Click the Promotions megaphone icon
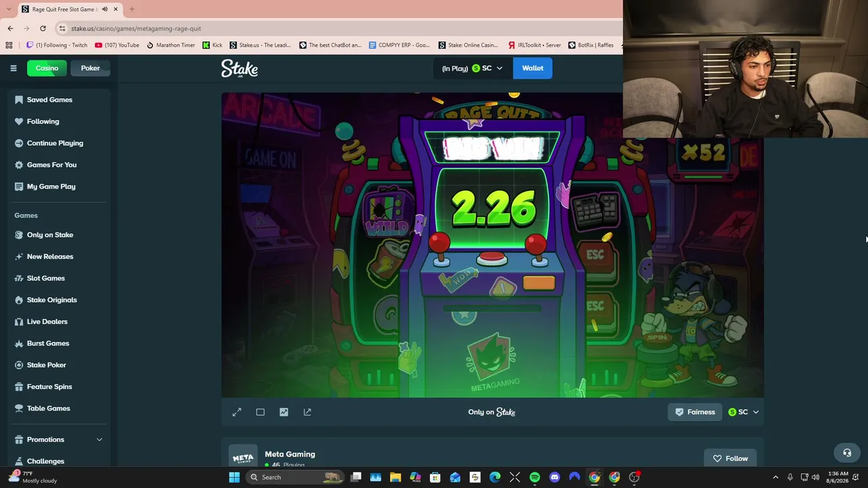The width and height of the screenshot is (868, 488). pyautogui.click(x=19, y=439)
